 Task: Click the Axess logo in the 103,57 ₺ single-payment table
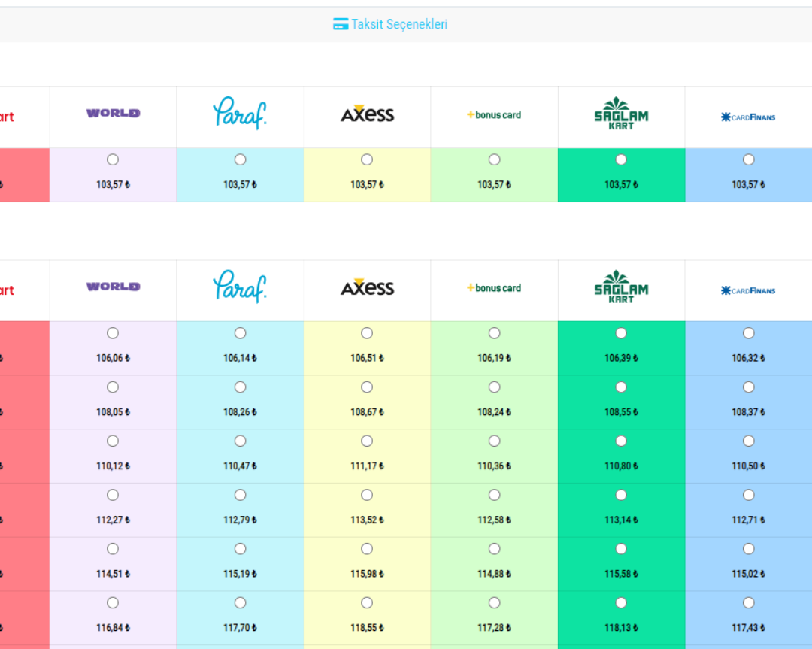[x=367, y=114]
